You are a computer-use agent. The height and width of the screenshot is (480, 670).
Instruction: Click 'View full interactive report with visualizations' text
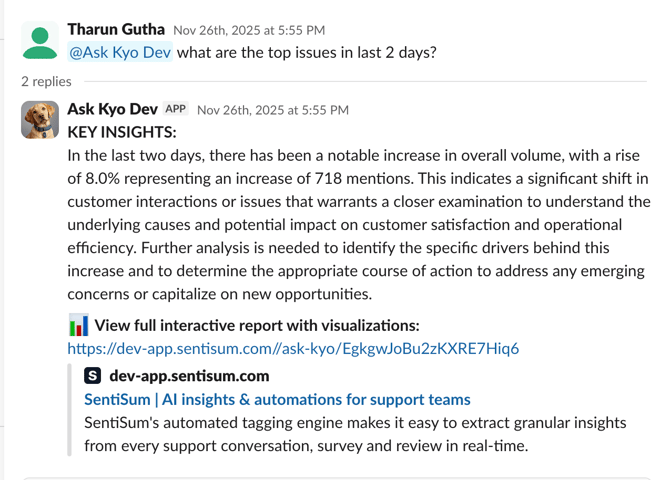pos(257,325)
